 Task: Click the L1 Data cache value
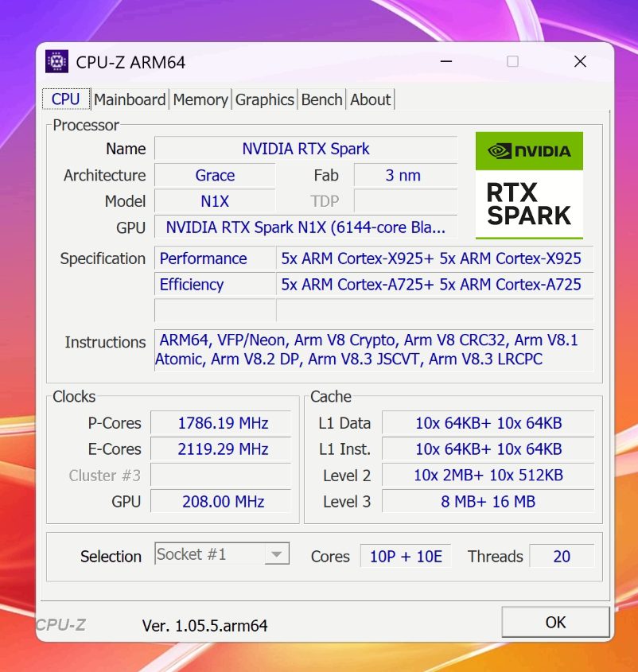point(488,423)
